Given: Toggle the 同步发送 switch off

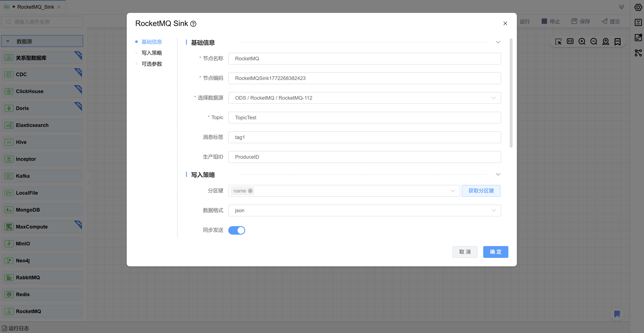Looking at the screenshot, I should (x=237, y=230).
